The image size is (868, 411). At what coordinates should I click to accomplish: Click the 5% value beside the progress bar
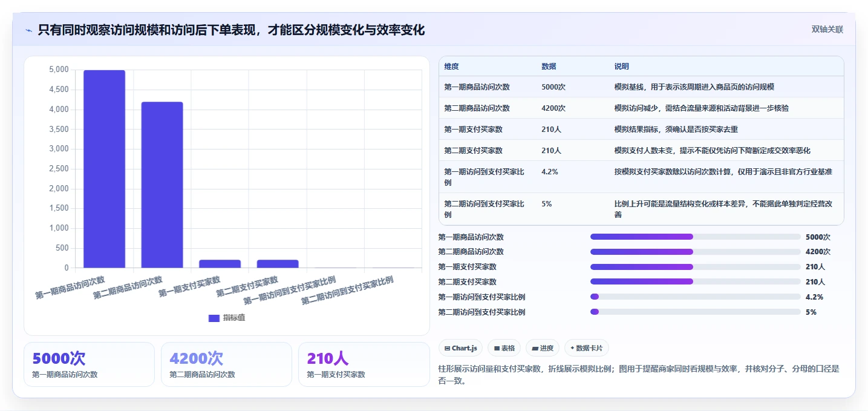811,312
